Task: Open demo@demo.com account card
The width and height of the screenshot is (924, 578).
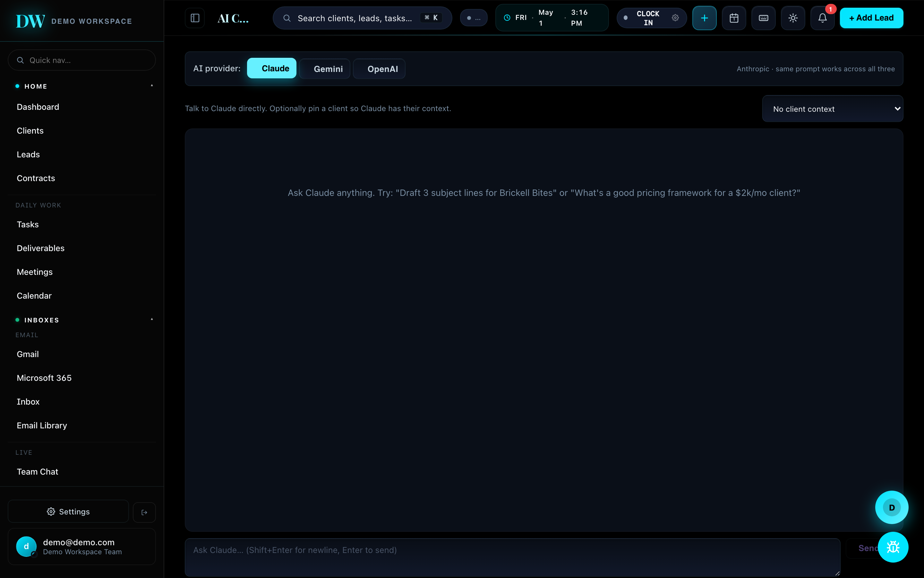Action: (82, 547)
